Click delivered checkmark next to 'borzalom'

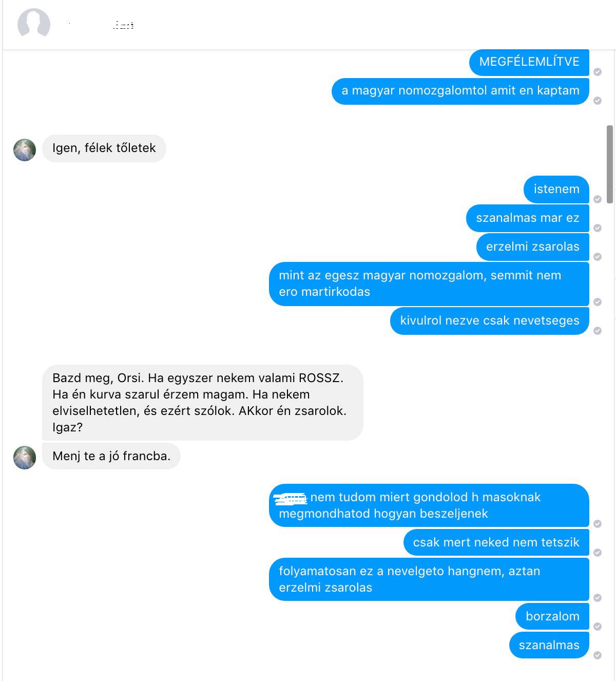[x=598, y=627]
